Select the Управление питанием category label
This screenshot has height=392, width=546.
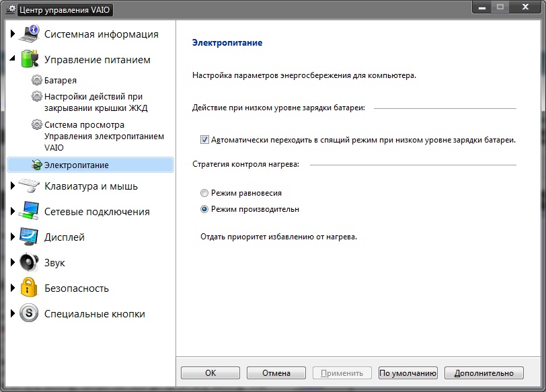click(97, 60)
